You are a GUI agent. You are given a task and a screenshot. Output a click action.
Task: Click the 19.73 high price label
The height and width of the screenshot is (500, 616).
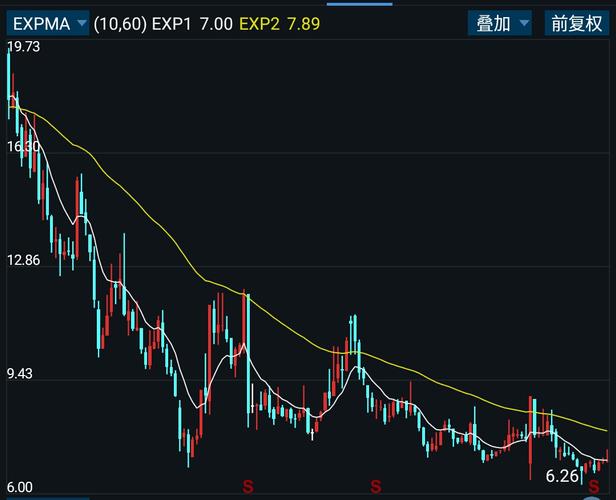pos(24,47)
